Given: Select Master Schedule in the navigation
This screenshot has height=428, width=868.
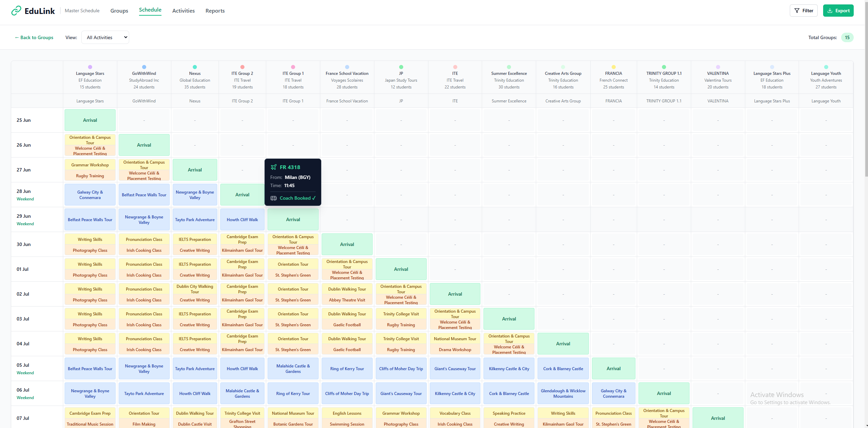Looking at the screenshot, I should pyautogui.click(x=82, y=11).
